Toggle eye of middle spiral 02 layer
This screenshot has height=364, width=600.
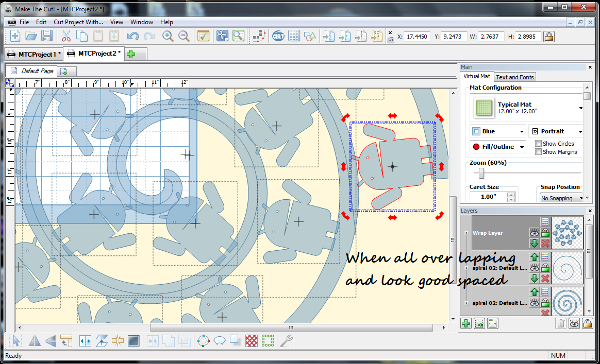[534, 267]
